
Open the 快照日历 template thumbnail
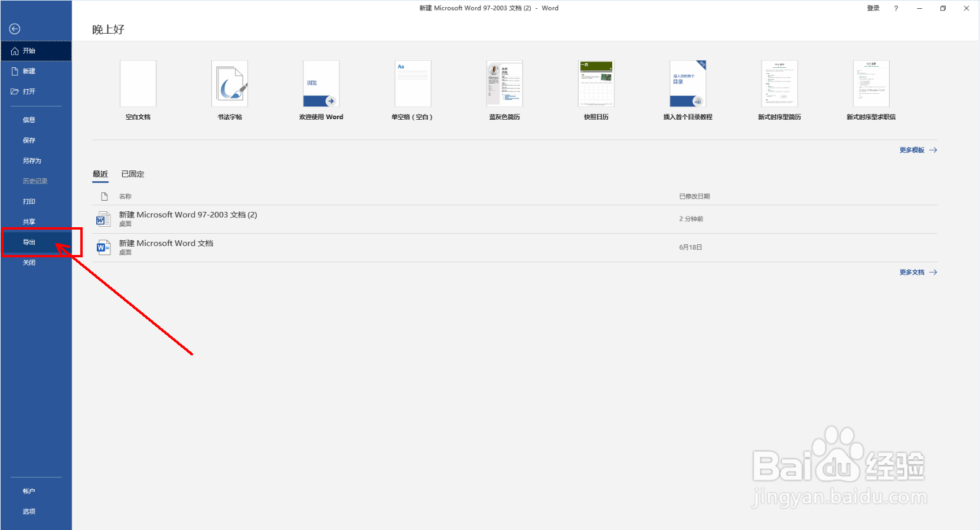tap(596, 84)
